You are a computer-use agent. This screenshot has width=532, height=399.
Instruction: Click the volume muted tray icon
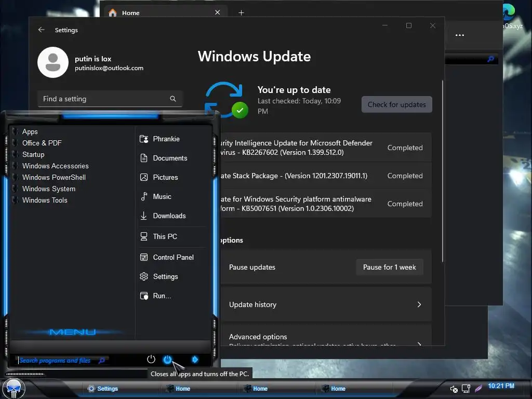(x=454, y=389)
